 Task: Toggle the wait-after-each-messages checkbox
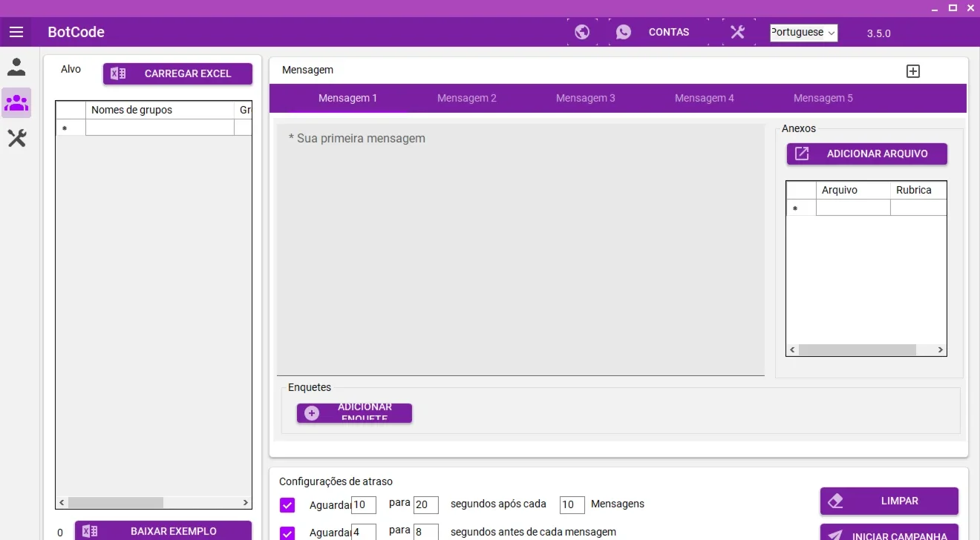click(x=287, y=505)
